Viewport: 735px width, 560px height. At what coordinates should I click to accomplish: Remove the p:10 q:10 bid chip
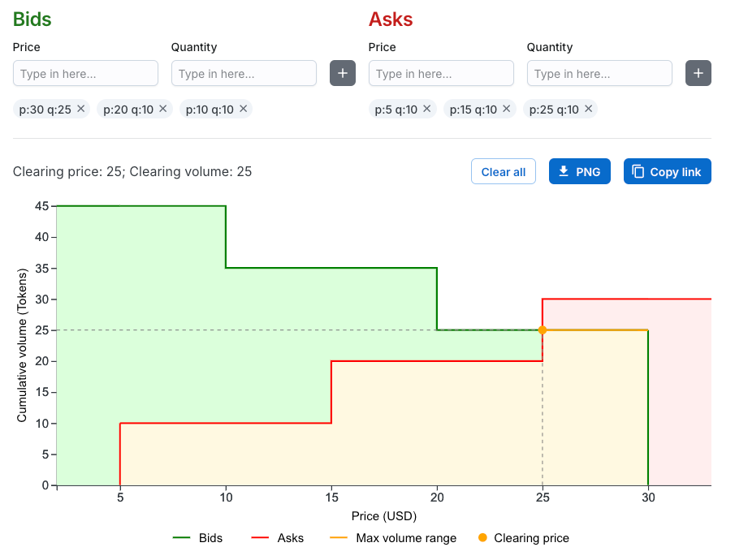coord(244,109)
